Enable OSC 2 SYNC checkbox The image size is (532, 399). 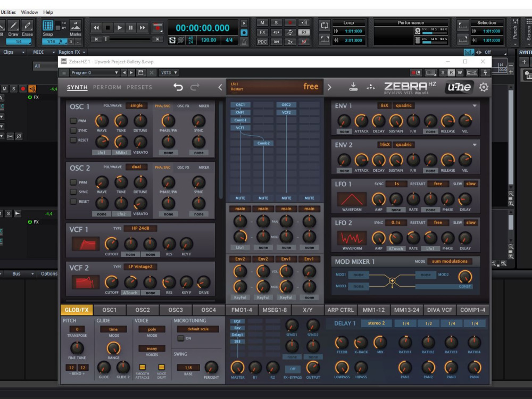[73, 192]
